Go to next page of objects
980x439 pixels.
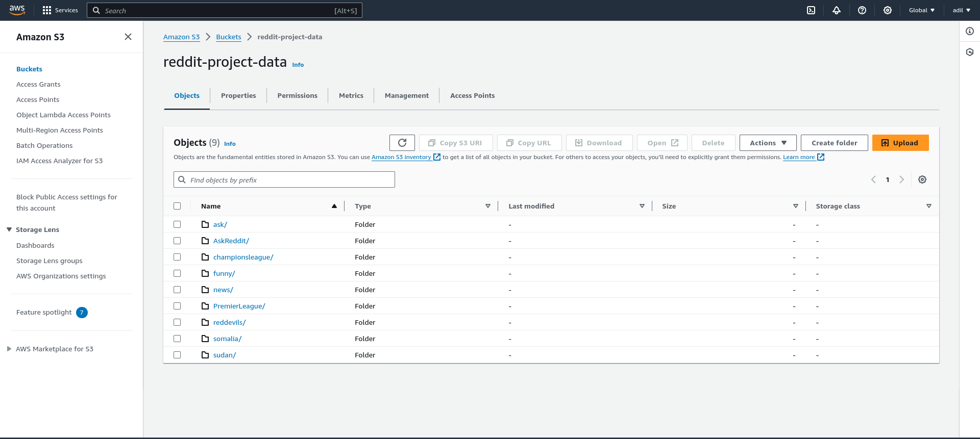click(x=902, y=179)
